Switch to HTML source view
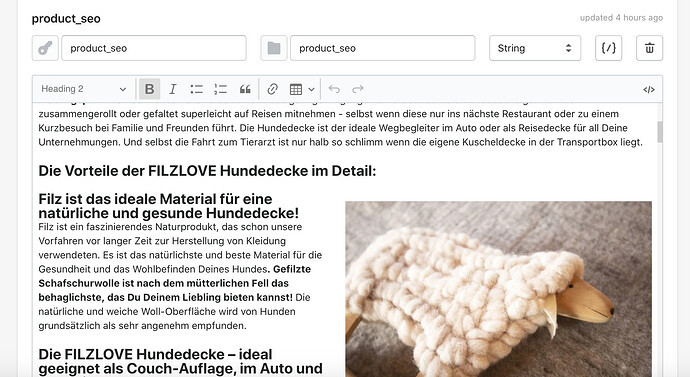Image resolution: width=690 pixels, height=377 pixels. coord(649,90)
